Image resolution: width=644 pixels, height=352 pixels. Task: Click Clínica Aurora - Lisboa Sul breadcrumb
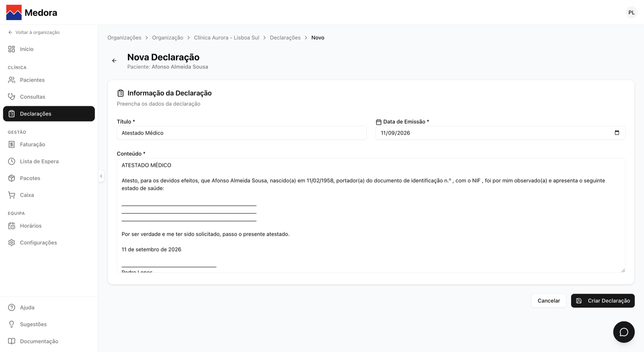point(227,37)
